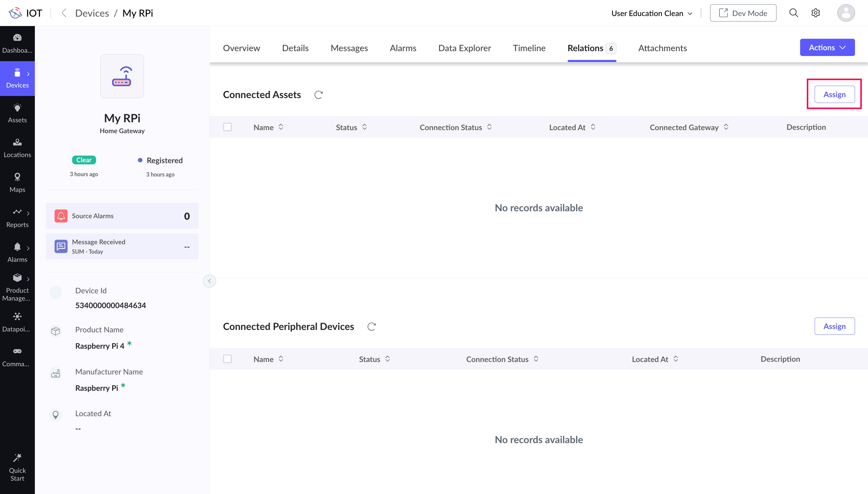Image resolution: width=868 pixels, height=494 pixels.
Task: Collapse the device info side panel
Action: [209, 281]
